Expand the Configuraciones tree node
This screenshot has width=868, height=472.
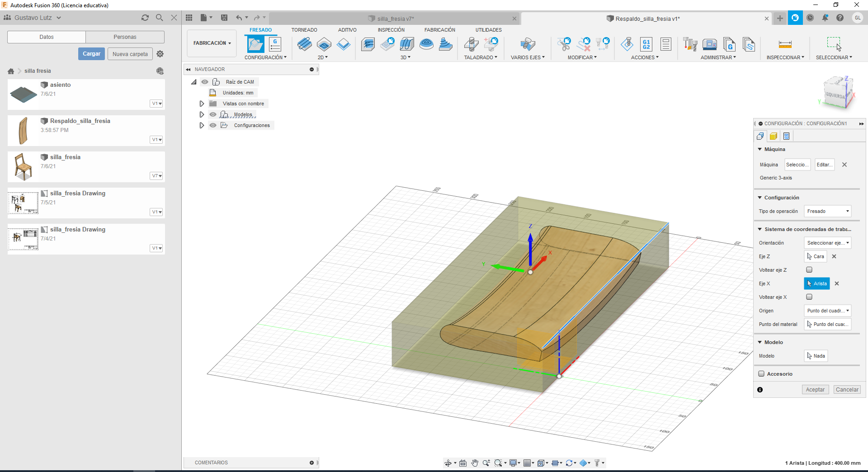(202, 125)
